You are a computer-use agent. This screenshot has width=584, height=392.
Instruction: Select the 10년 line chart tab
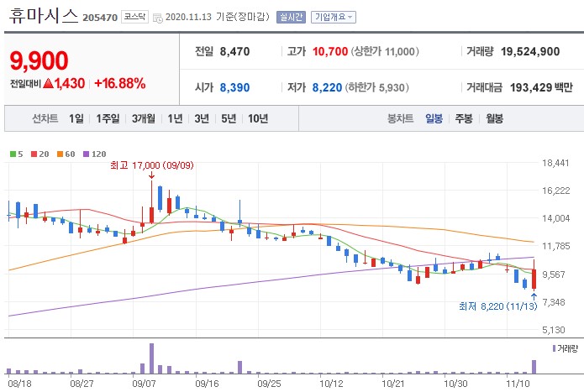click(x=258, y=118)
